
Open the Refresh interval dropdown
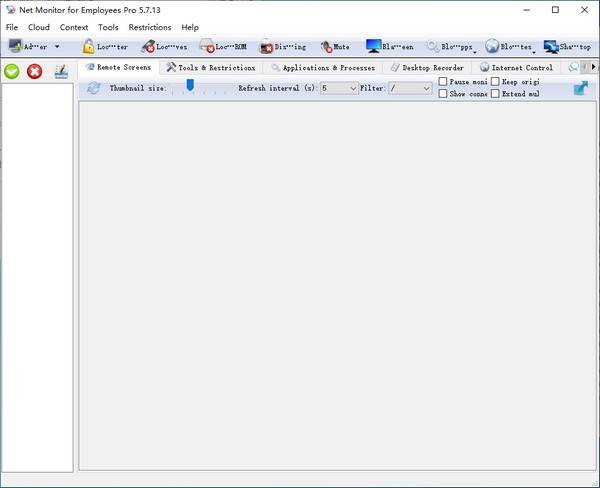353,88
